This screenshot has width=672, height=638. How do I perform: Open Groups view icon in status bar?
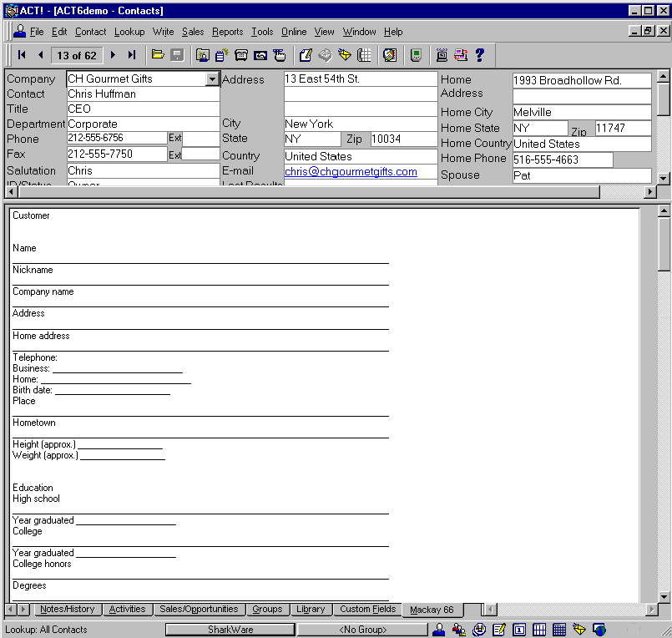coord(459,630)
